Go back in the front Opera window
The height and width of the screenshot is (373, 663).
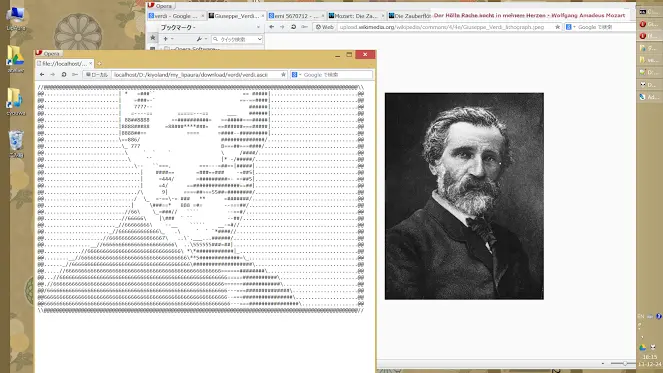coord(42,74)
